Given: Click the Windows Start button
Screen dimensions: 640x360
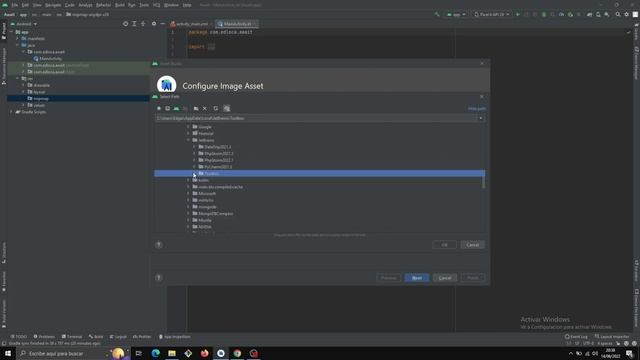Looking at the screenshot, I should coord(8,353).
